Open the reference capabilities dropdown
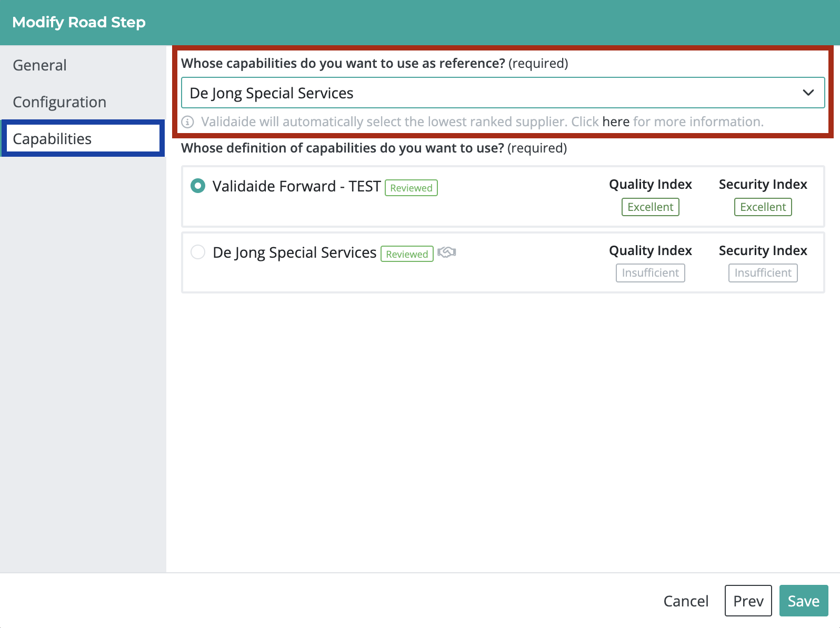This screenshot has width=840, height=628. pos(503,93)
